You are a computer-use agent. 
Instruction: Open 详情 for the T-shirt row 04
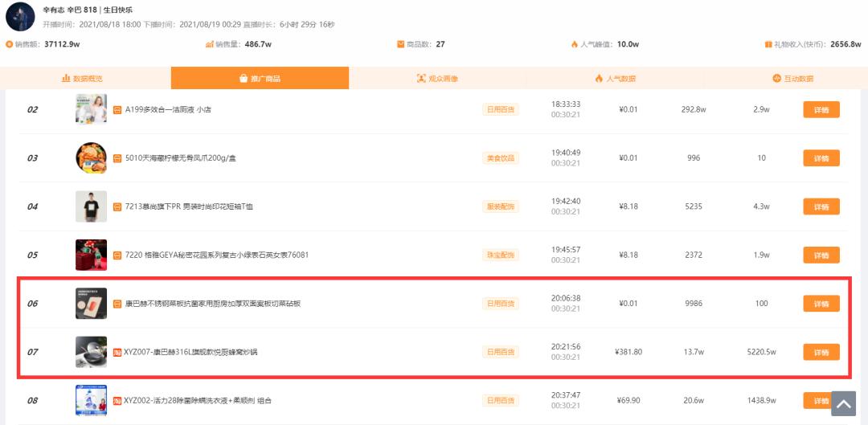click(821, 207)
